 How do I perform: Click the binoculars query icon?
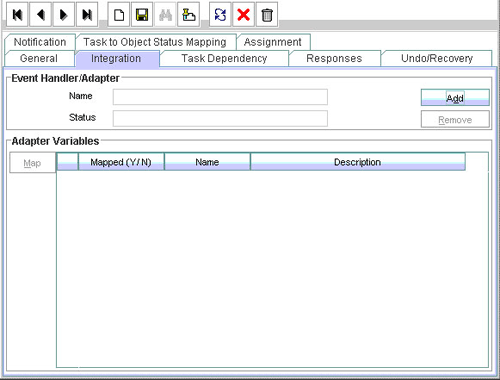point(165,15)
